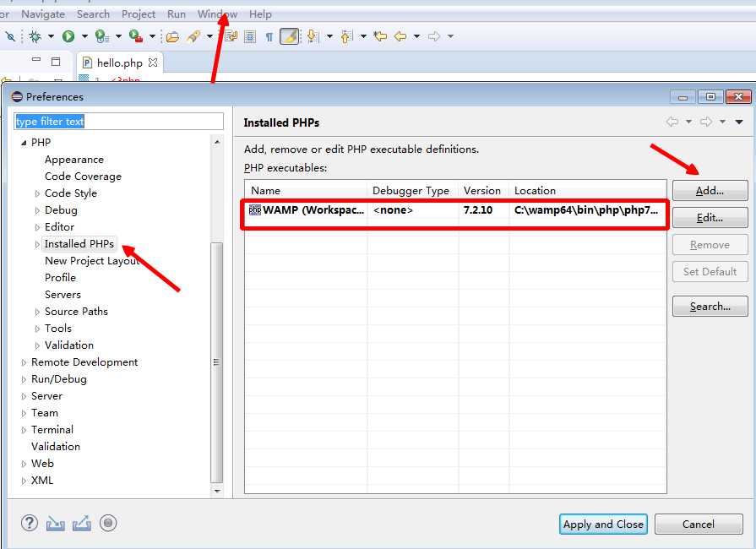The image size is (756, 549).
Task: Click the Skip All Breakpoints icon
Action: pos(11,36)
